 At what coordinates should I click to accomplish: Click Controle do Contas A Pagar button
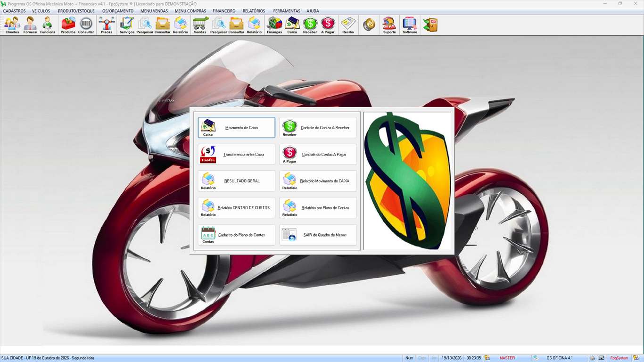[318, 155]
